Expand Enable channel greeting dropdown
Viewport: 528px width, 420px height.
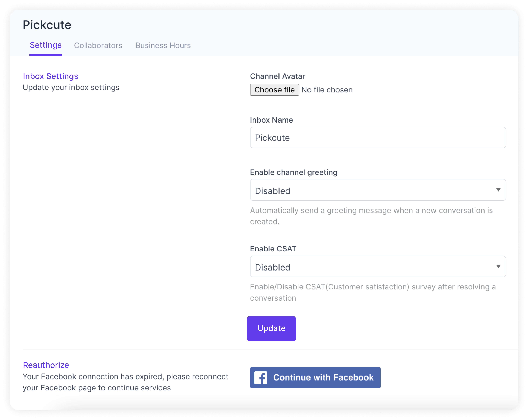(497, 190)
